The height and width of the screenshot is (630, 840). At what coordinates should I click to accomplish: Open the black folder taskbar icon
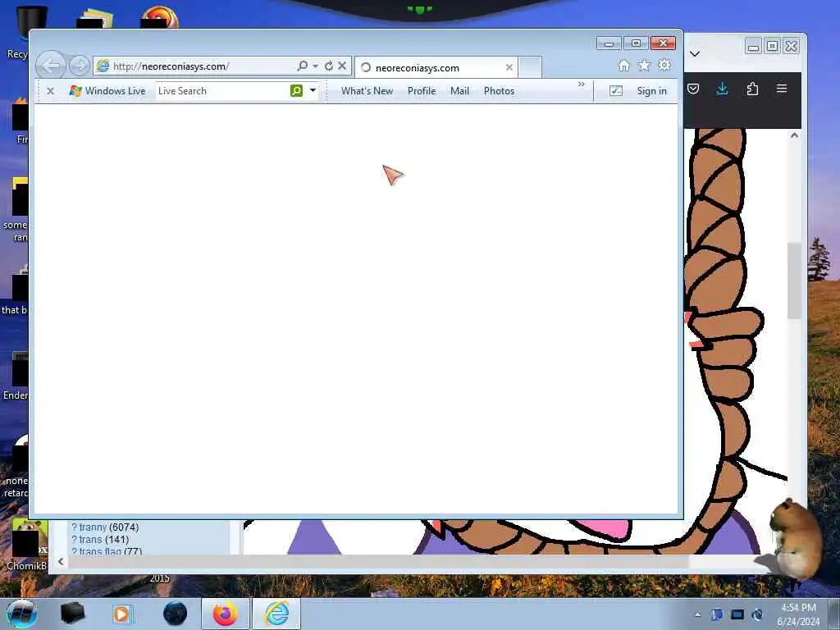pos(72,614)
